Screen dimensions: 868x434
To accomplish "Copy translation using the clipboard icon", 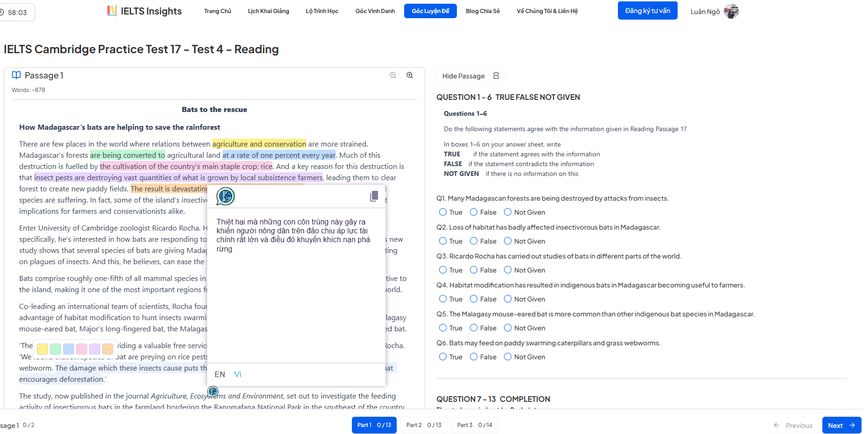I will [374, 196].
